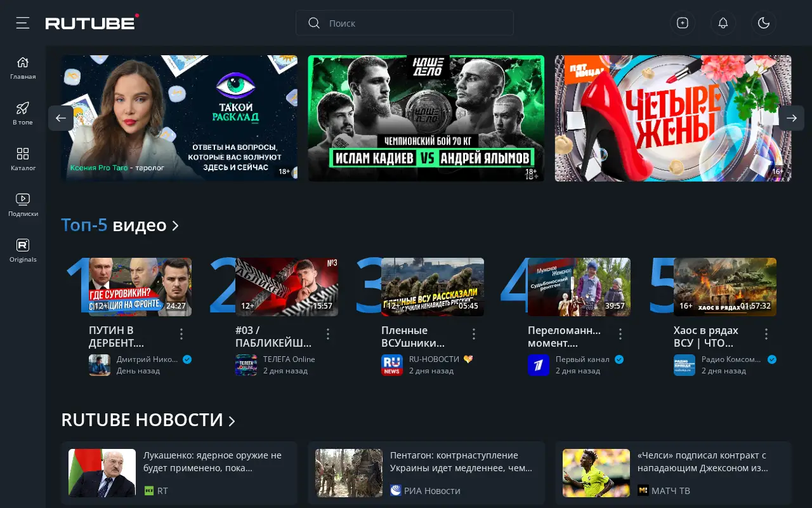Image resolution: width=812 pixels, height=508 pixels.
Task: Click ТЕЛЕГА Online channel avatar
Action: (x=246, y=365)
